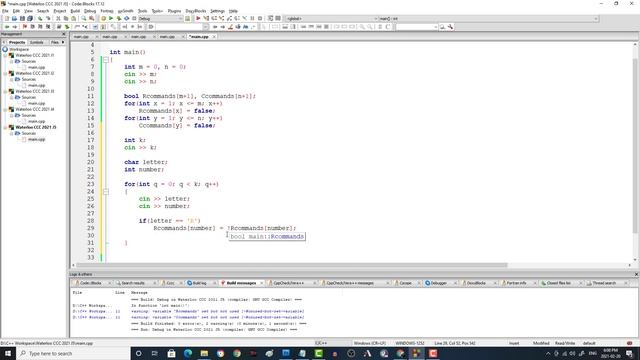The height and width of the screenshot is (360, 640).
Task: Click the Redo toolbar icon
Action: click(x=48, y=18)
